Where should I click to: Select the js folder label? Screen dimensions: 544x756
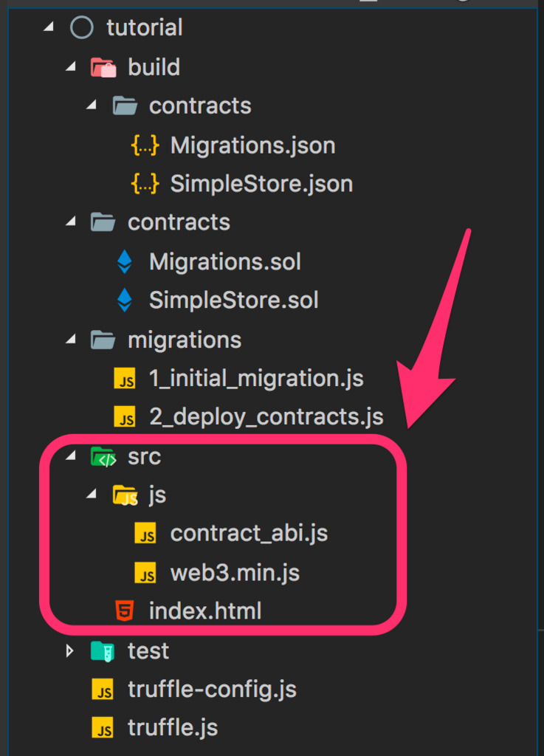pos(157,495)
